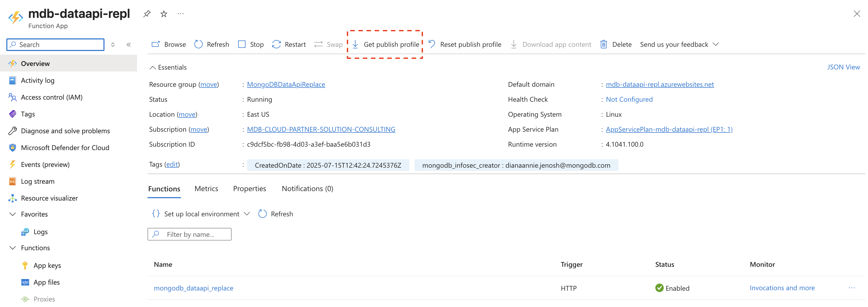Viewport: 868px width, 307px height.
Task: Stop the function app
Action: (x=250, y=44)
